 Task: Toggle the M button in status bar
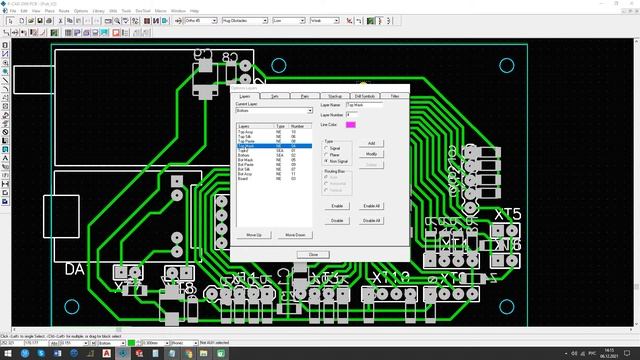point(93,343)
